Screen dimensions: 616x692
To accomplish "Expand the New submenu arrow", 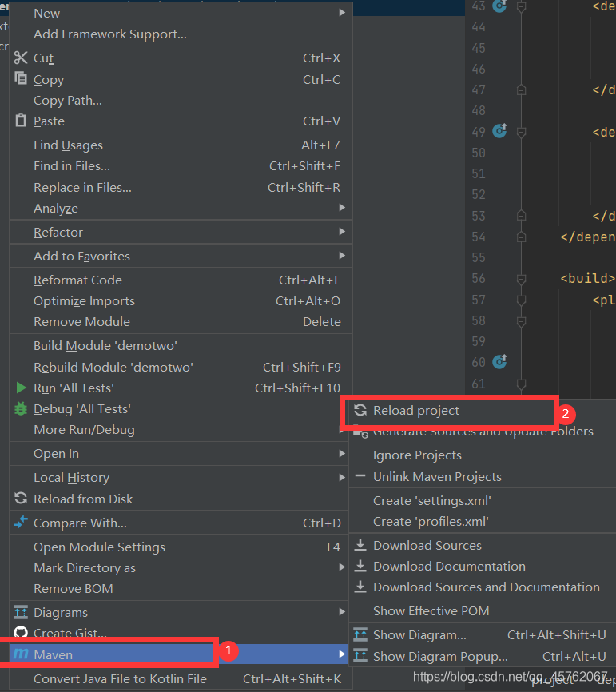I will click(342, 12).
